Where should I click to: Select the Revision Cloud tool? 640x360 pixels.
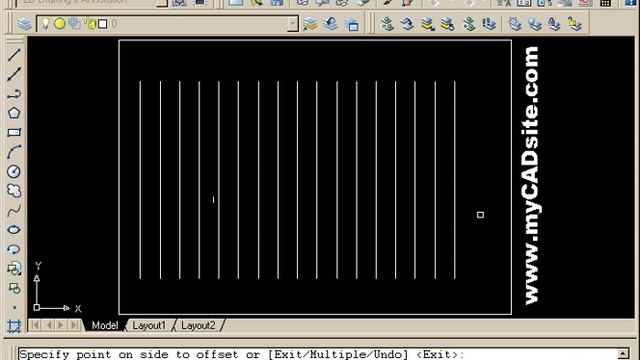pos(14,191)
